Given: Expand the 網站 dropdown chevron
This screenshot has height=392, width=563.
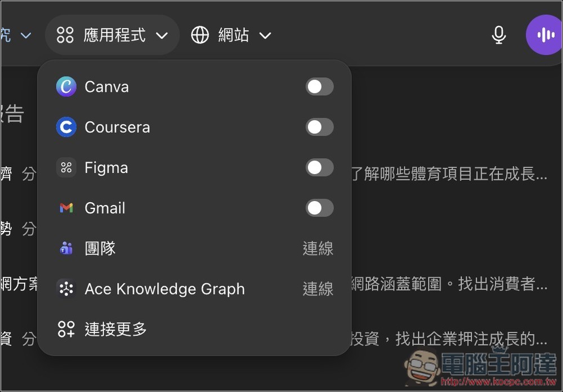Looking at the screenshot, I should pos(265,36).
